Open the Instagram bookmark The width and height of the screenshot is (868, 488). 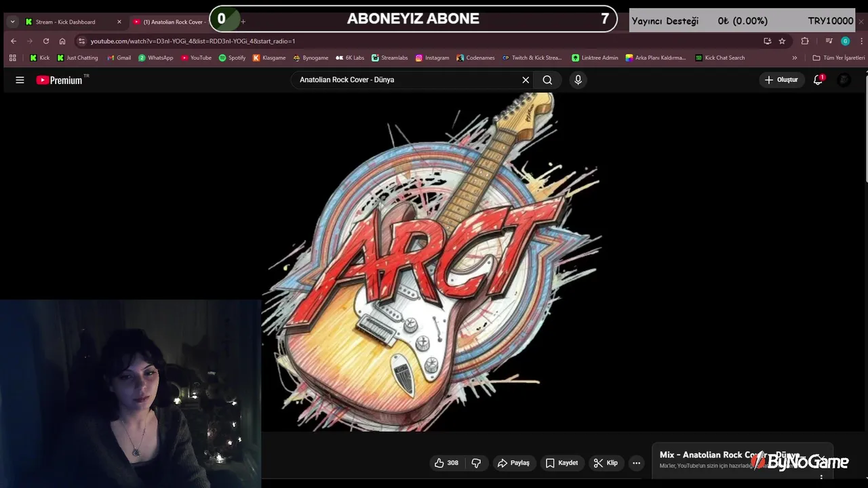tap(432, 58)
